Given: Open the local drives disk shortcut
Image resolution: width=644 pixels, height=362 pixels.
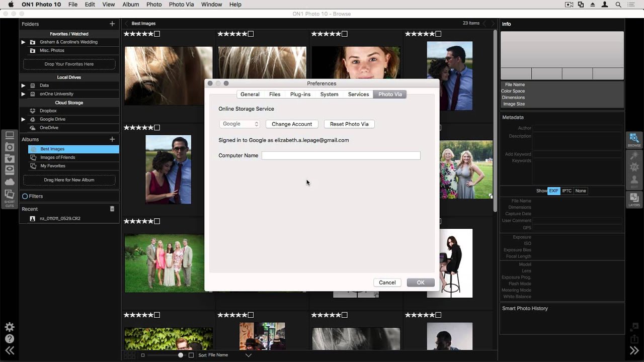Looking at the screenshot, I should (x=10, y=170).
